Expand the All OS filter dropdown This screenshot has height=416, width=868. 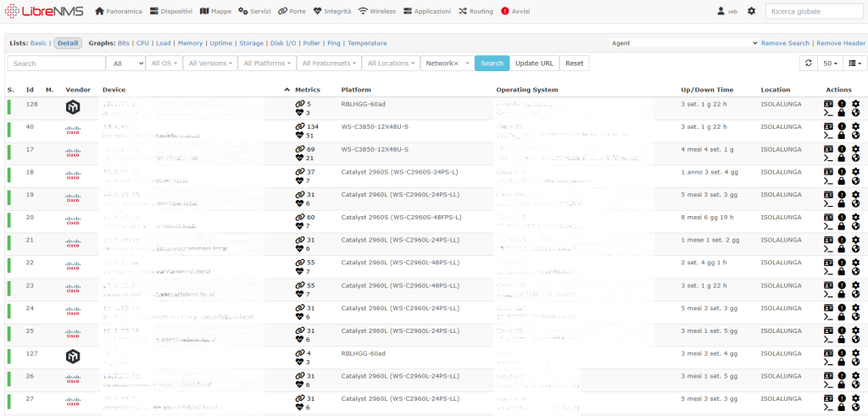click(164, 64)
